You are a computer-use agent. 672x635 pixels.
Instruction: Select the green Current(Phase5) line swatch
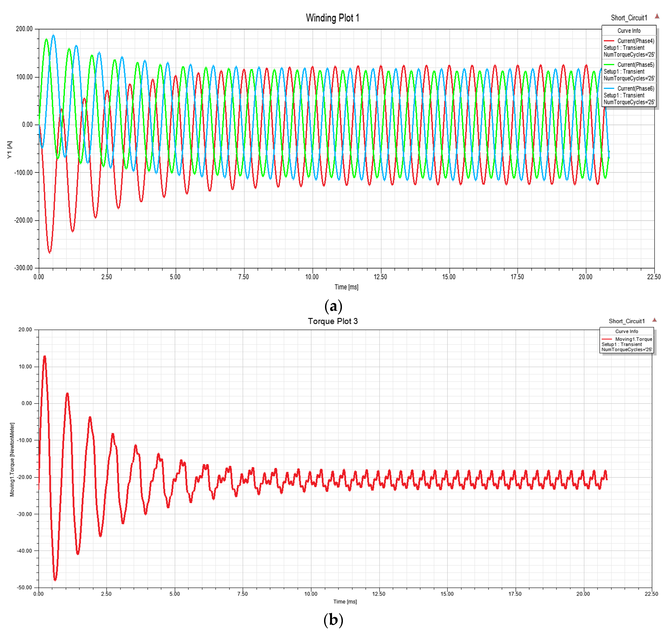[609, 65]
